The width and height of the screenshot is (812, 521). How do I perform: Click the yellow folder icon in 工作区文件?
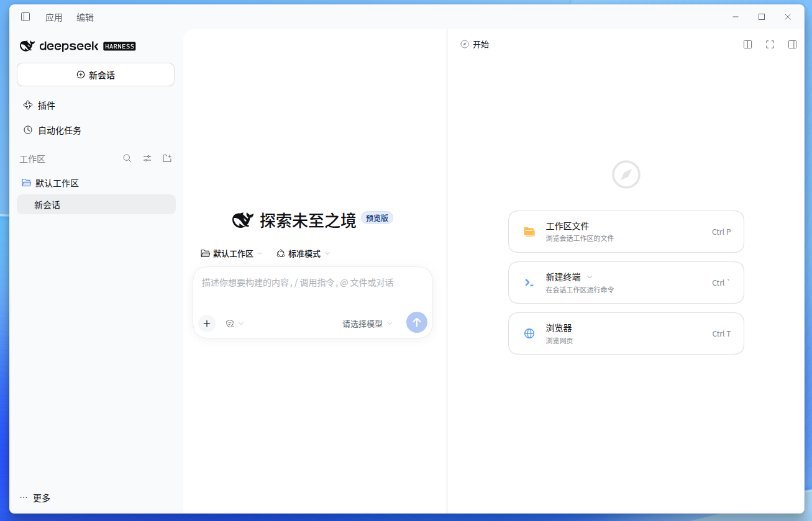point(529,232)
